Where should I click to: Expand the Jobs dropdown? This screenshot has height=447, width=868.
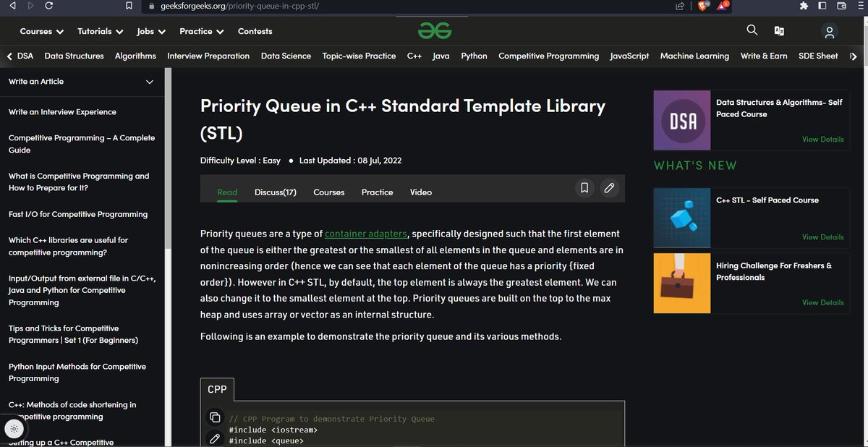pyautogui.click(x=151, y=31)
